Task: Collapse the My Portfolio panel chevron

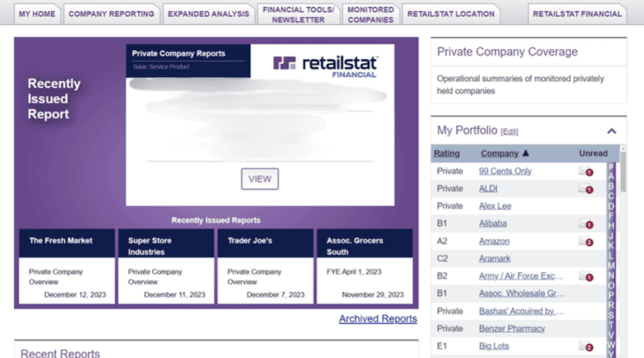Action: pos(611,131)
